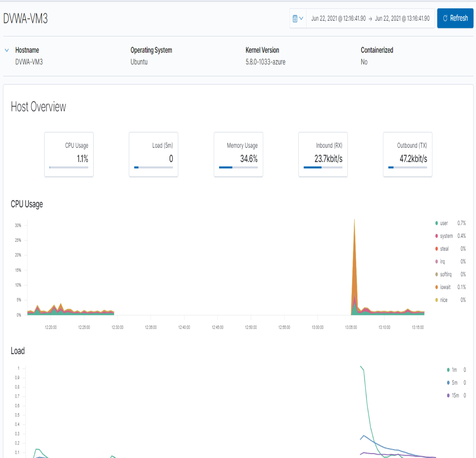476x458 pixels.
Task: Click the Memory Usage progress bar
Action: [x=238, y=167]
